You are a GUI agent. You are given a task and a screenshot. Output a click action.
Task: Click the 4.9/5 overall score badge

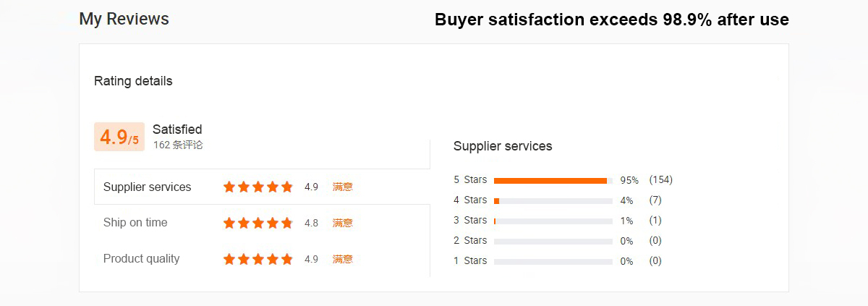coord(119,137)
